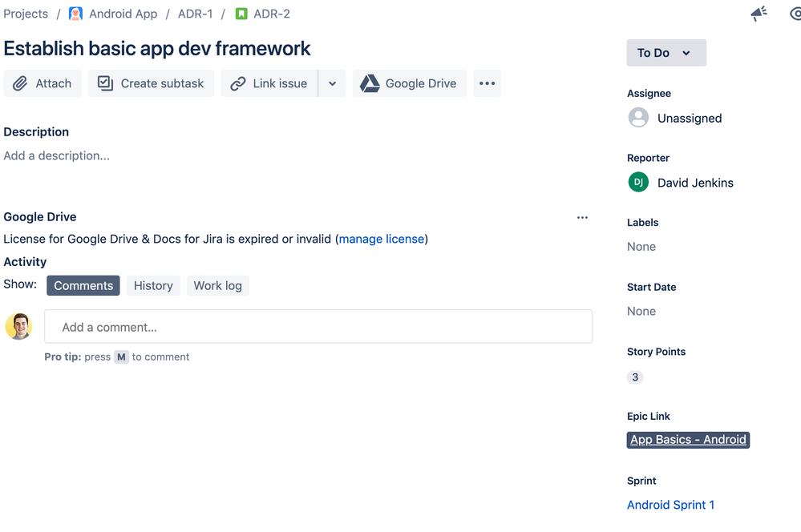Click reporter name David Jenkins
Image resolution: width=801 pixels, height=532 pixels.
695,183
